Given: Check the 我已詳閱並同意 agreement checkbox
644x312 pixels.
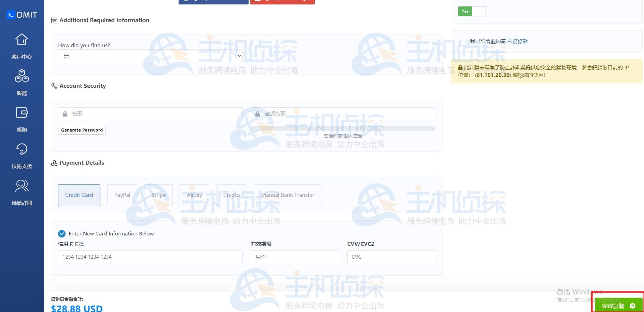Looking at the screenshot, I should [462, 41].
